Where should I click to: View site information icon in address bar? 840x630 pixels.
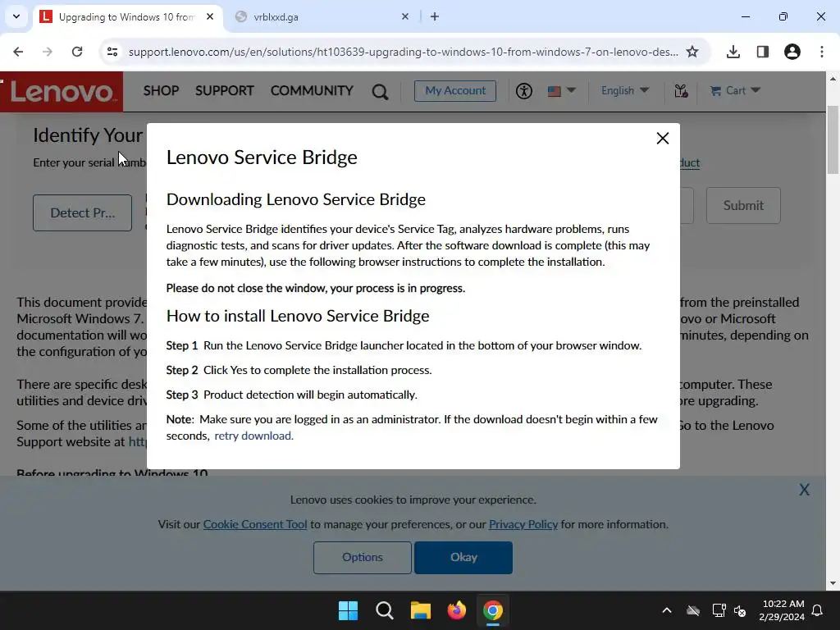pos(112,52)
